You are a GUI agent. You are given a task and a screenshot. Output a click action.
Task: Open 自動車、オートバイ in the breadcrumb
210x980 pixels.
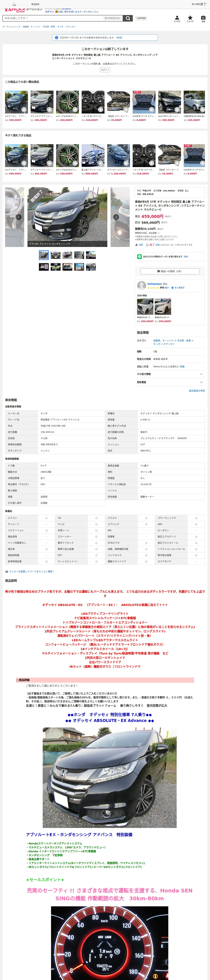click(x=31, y=27)
